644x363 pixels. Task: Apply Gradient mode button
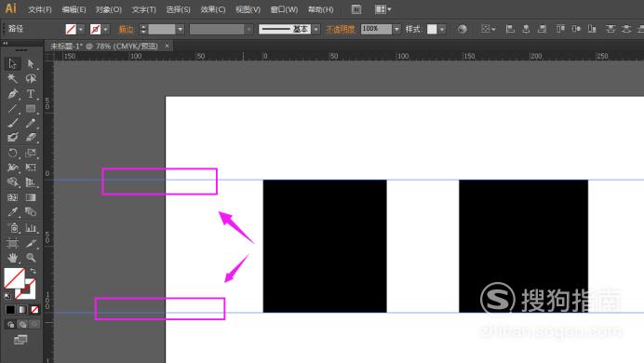coord(22,310)
